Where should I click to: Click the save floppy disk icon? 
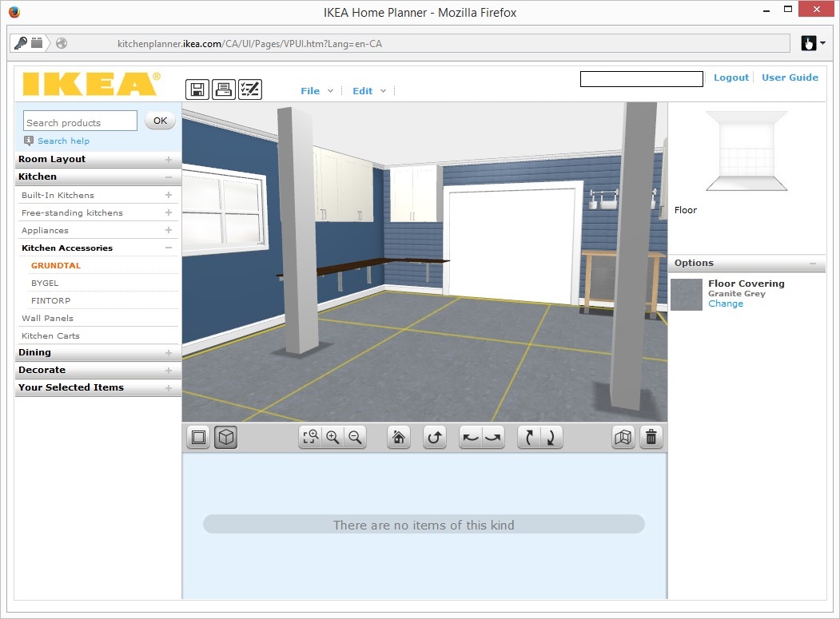197,89
